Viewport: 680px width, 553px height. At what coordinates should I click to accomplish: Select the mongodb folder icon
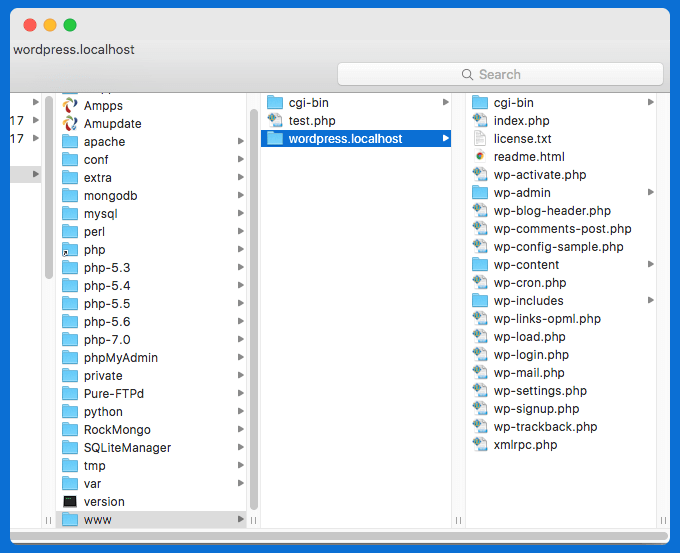click(70, 196)
